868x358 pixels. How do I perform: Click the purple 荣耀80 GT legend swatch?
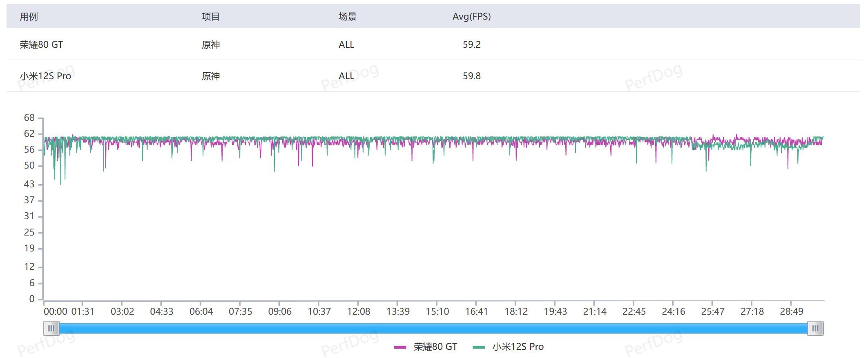click(400, 347)
